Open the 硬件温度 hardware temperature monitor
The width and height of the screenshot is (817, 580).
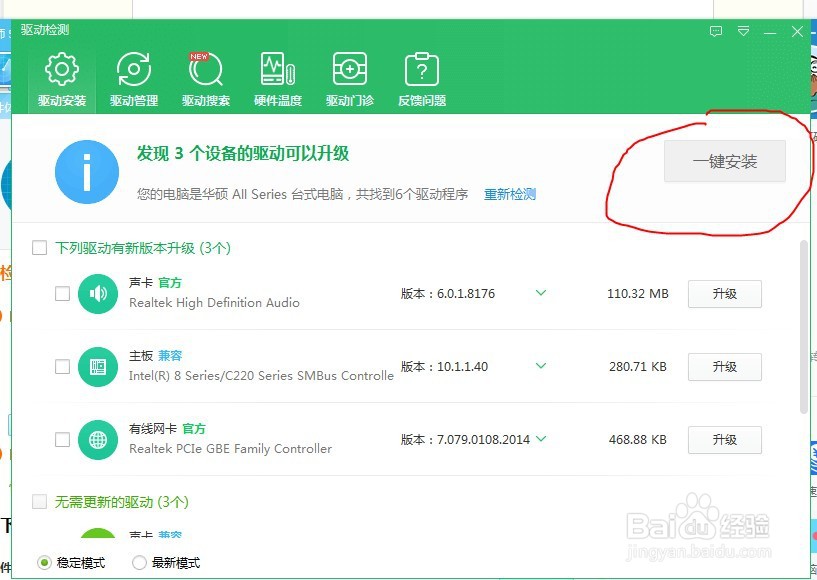277,75
